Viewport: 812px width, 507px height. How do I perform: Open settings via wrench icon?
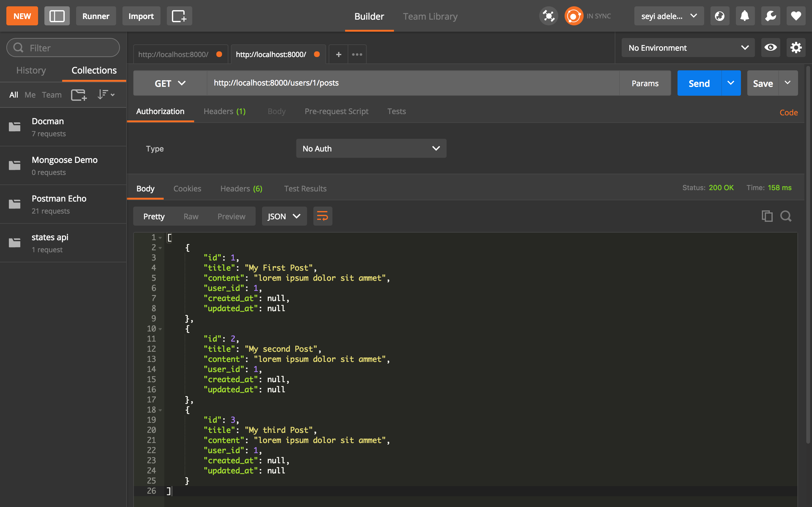[770, 16]
